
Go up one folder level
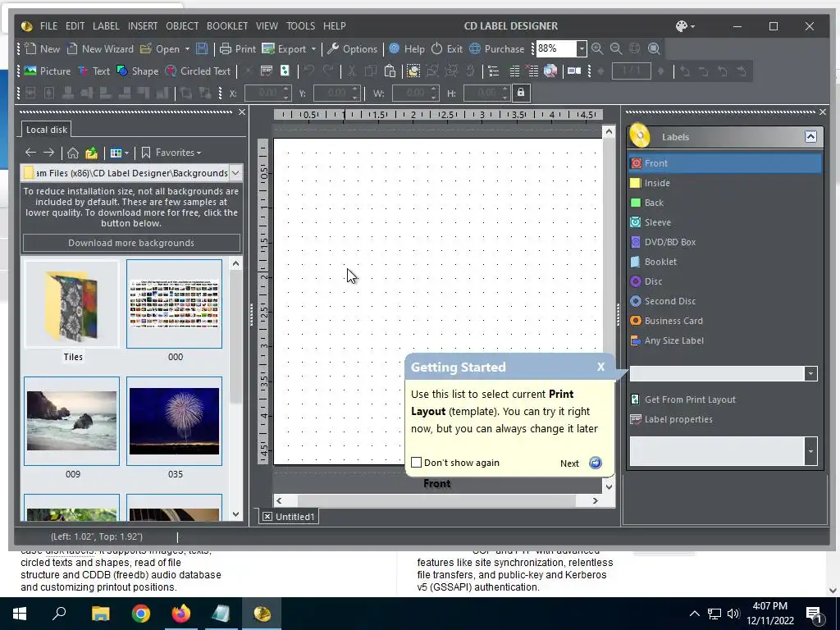tap(92, 153)
